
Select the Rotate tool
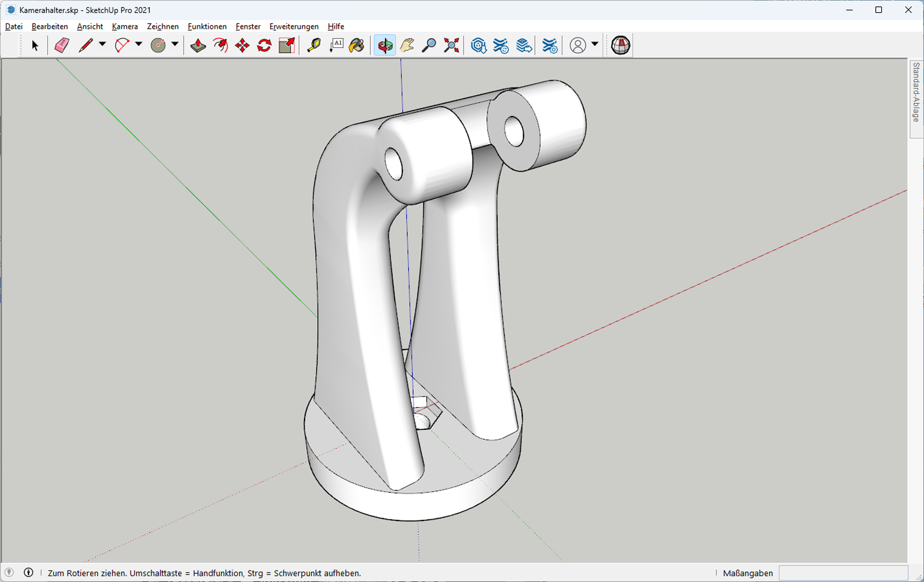pos(264,46)
